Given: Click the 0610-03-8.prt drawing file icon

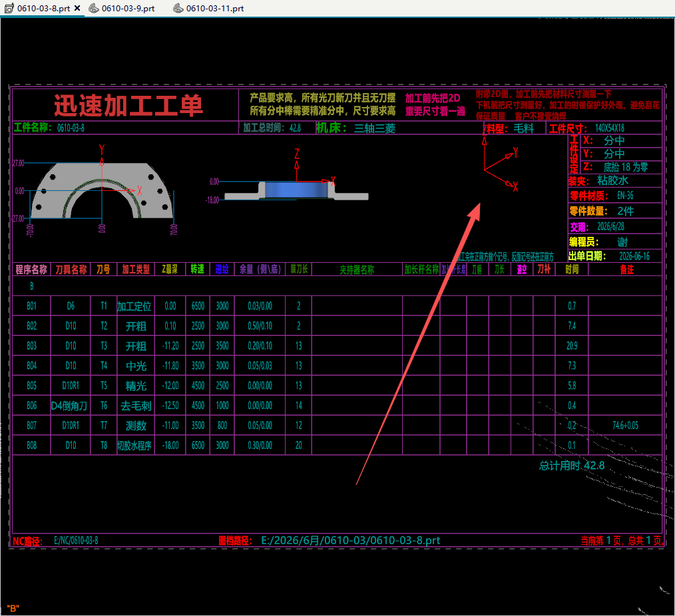Looking at the screenshot, I should 9,8.
